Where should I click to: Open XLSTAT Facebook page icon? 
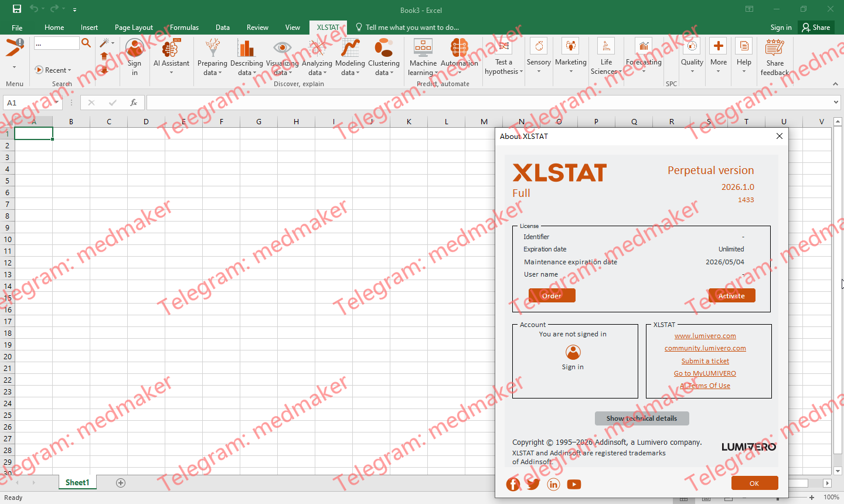tap(513, 484)
